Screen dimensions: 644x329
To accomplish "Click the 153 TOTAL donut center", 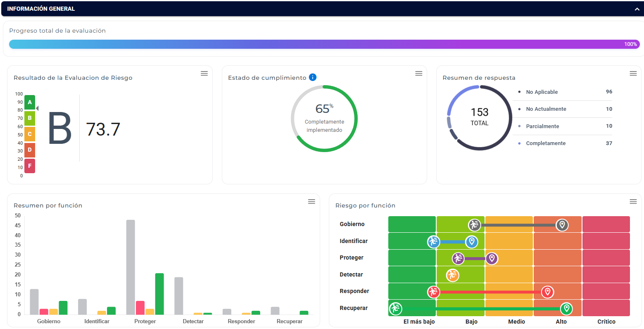I will [x=480, y=117].
